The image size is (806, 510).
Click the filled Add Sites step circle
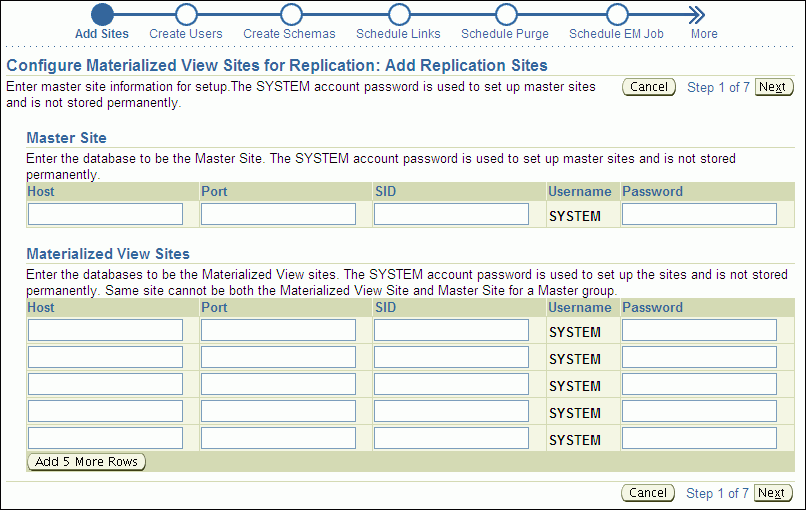pos(102,14)
